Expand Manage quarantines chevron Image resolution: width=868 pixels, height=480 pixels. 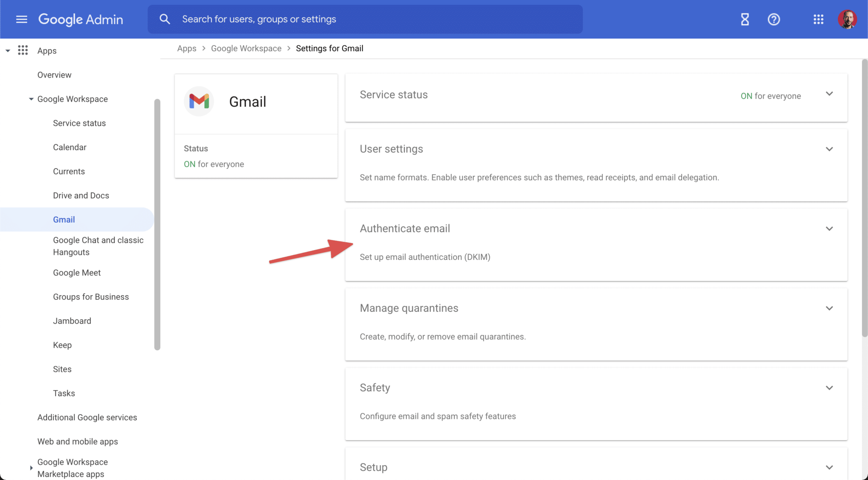pos(829,308)
